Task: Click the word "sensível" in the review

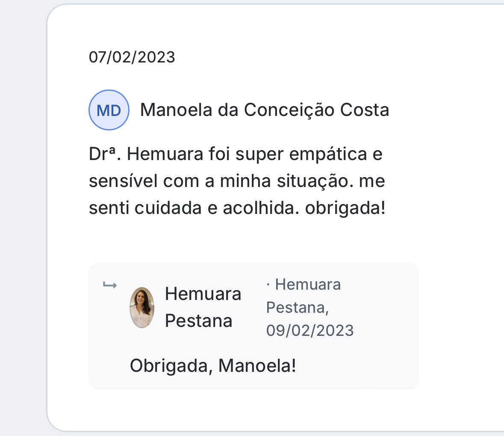Action: click(123, 181)
